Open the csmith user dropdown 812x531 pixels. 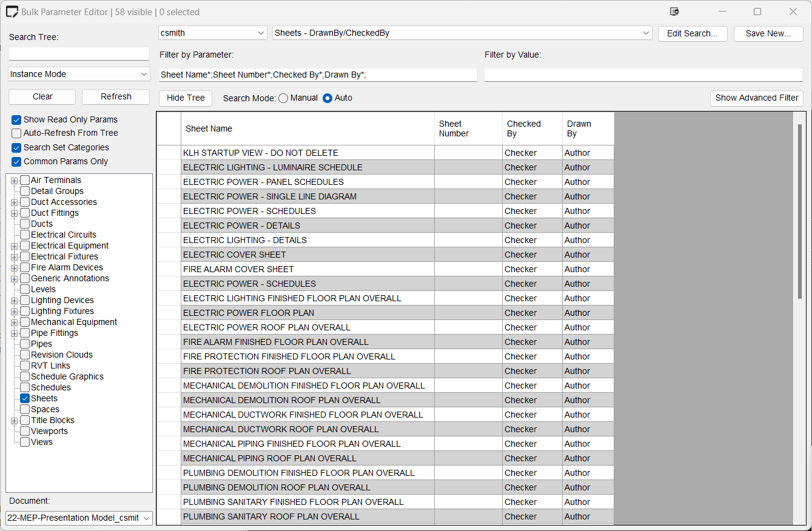213,33
